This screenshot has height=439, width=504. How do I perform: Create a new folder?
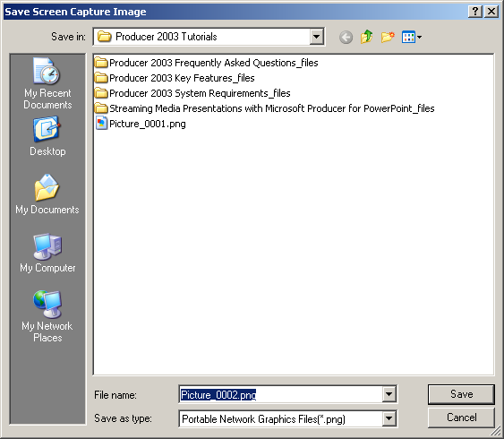(388, 37)
